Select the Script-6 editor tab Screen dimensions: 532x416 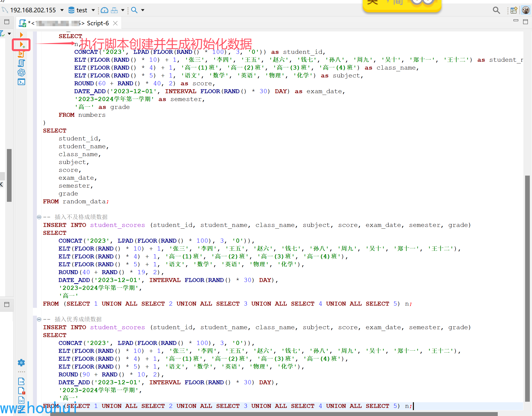pyautogui.click(x=98, y=23)
